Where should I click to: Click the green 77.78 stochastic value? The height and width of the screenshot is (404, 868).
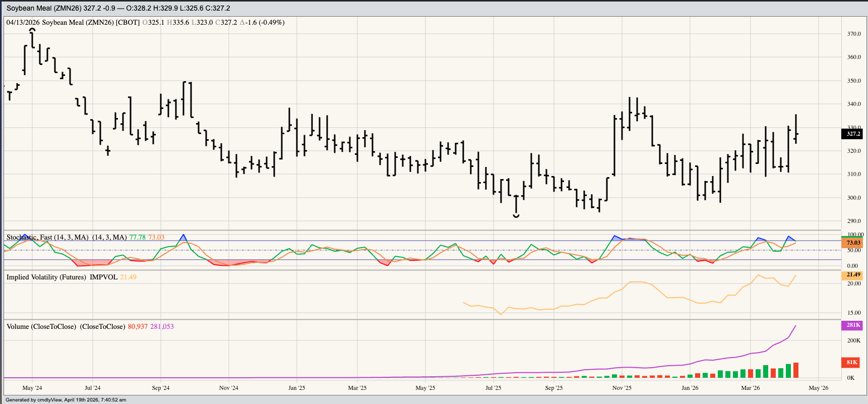coord(137,237)
